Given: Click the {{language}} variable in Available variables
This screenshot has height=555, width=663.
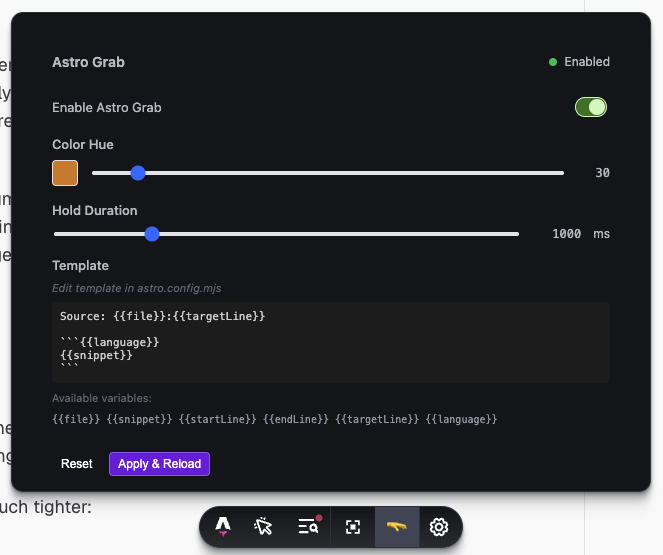Looking at the screenshot, I should [x=461, y=419].
